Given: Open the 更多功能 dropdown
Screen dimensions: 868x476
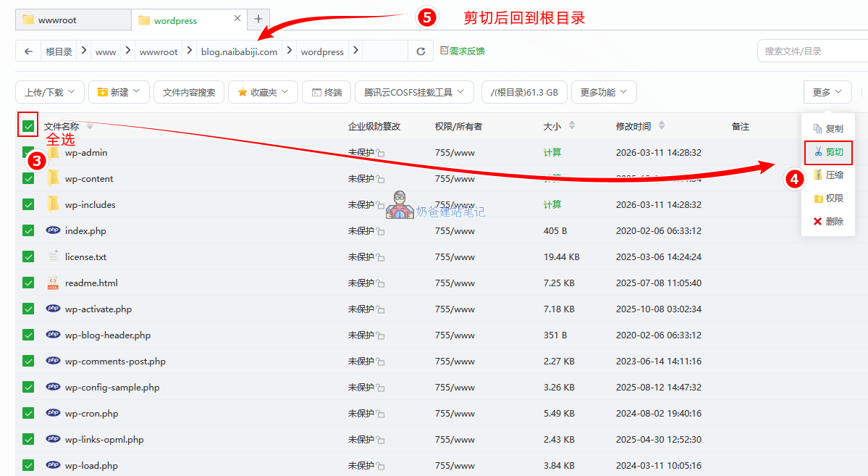Looking at the screenshot, I should coord(604,92).
